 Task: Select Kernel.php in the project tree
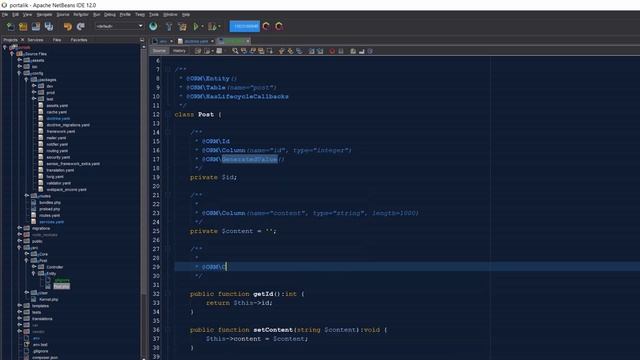click(x=49, y=299)
